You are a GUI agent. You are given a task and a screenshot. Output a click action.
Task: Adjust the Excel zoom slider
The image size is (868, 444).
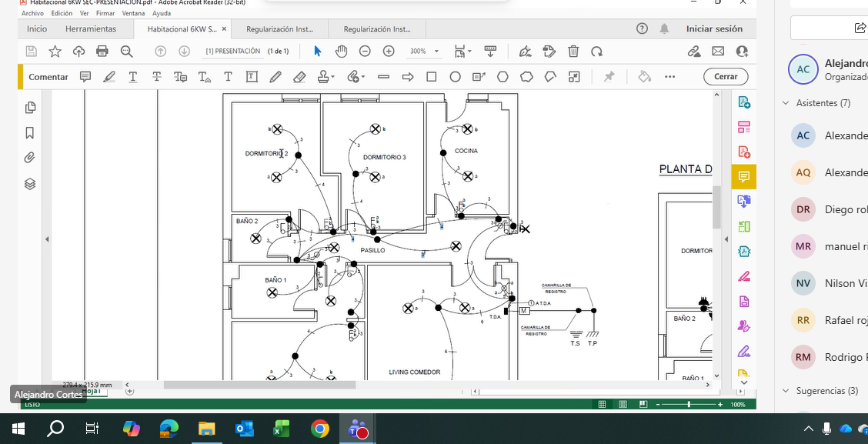pyautogui.click(x=689, y=404)
